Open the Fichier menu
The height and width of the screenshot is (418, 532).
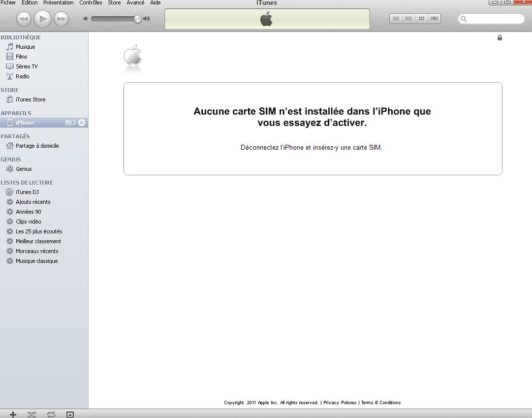(8, 3)
